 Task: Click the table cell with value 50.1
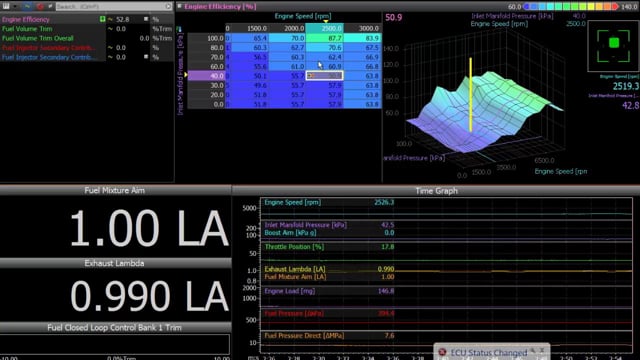point(249,76)
